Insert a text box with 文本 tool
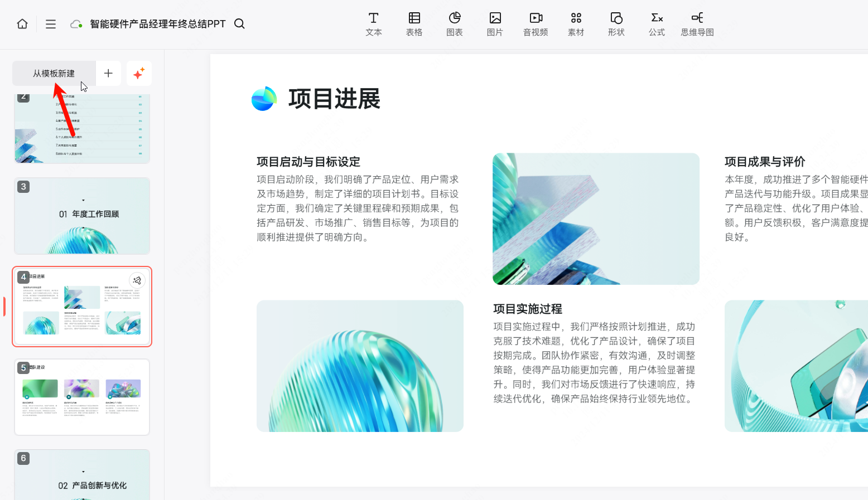 [374, 25]
